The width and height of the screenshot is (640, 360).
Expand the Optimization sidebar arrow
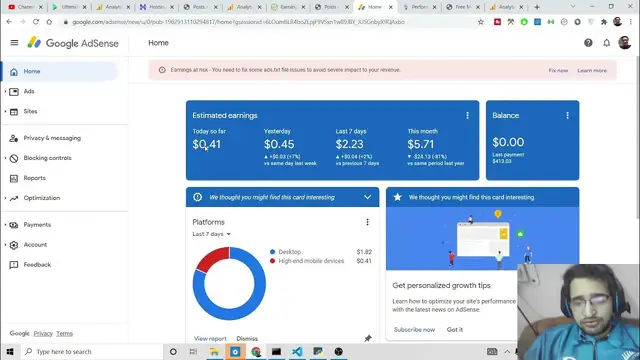click(5, 198)
